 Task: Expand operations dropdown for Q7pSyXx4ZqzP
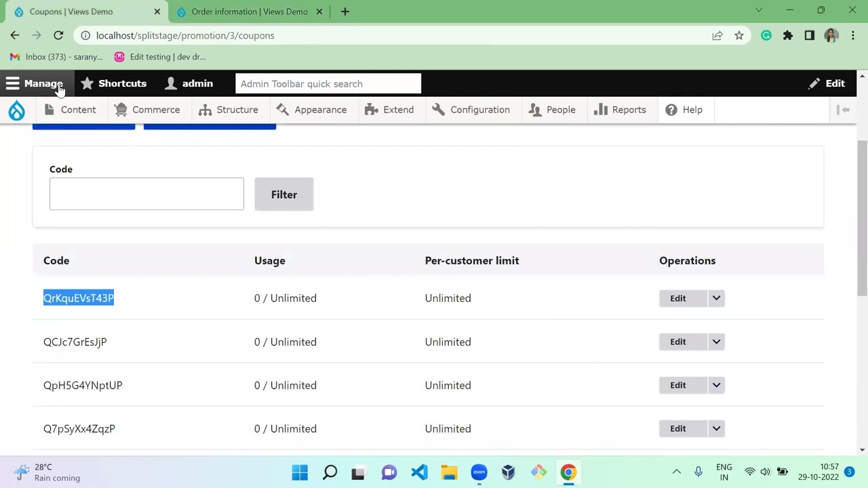coord(716,428)
